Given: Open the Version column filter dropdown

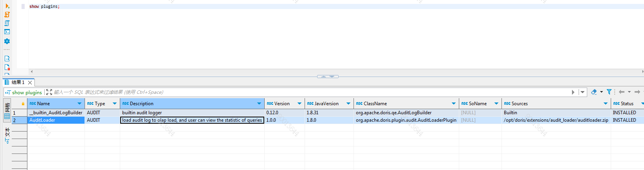Looking at the screenshot, I should (x=299, y=104).
